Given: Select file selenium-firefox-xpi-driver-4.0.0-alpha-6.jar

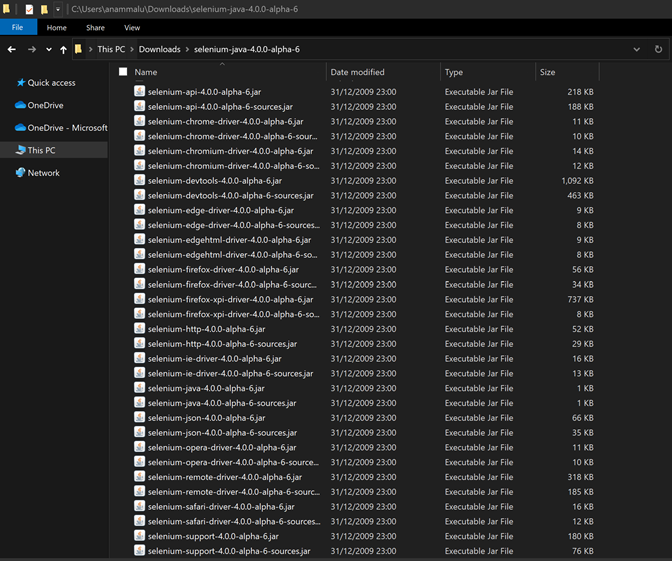Looking at the screenshot, I should coord(230,299).
